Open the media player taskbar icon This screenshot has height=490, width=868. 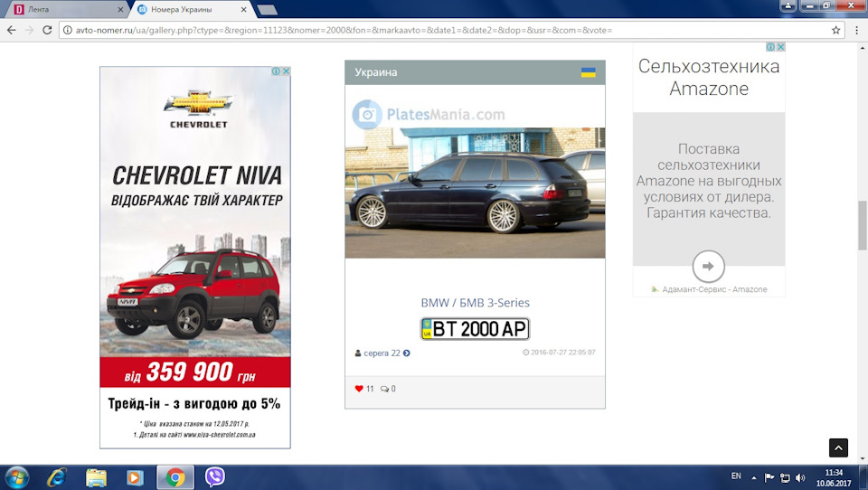(x=135, y=477)
